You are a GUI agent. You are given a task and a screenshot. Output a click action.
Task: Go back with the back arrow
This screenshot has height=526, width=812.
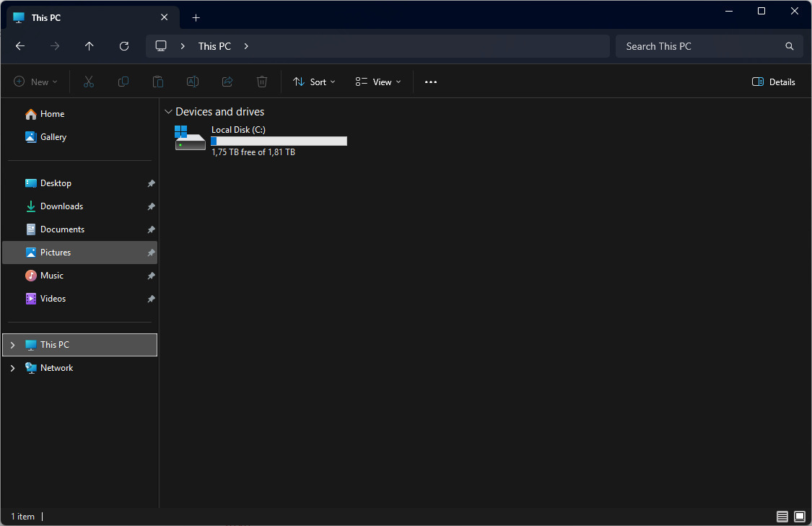[x=20, y=46]
